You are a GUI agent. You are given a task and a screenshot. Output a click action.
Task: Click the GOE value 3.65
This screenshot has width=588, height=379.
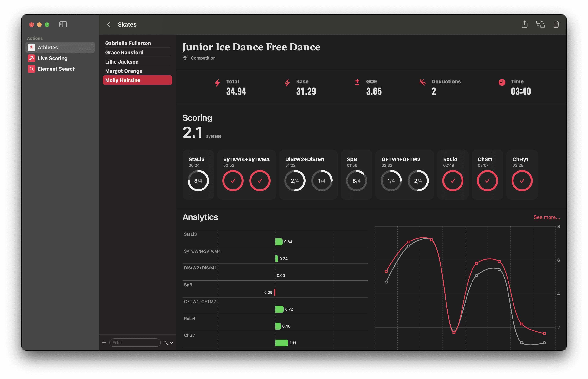point(374,91)
